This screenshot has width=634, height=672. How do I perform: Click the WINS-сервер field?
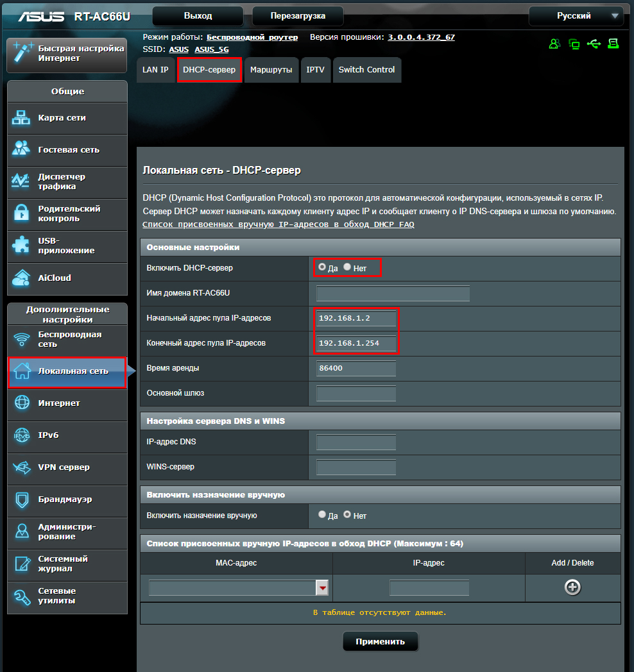(x=356, y=467)
